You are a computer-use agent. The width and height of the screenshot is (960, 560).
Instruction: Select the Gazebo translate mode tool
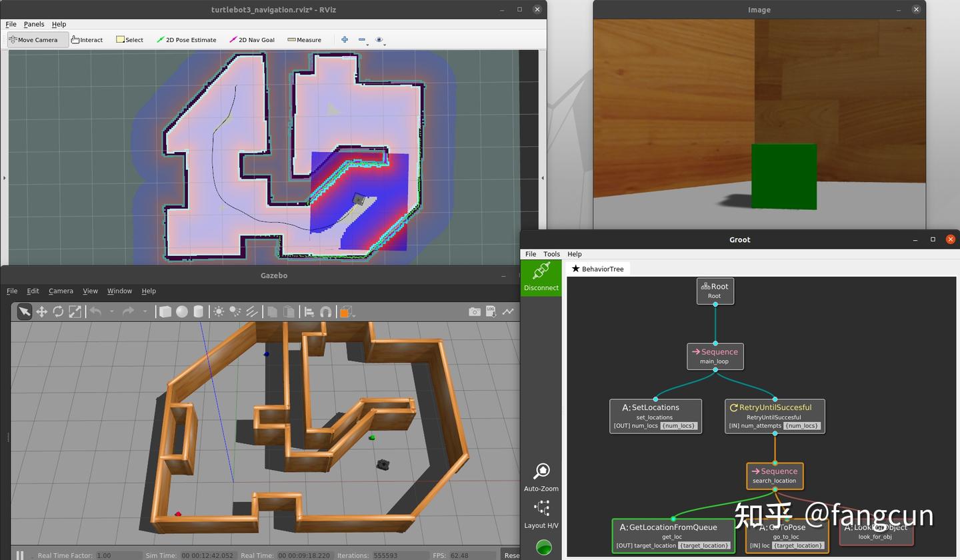(41, 311)
